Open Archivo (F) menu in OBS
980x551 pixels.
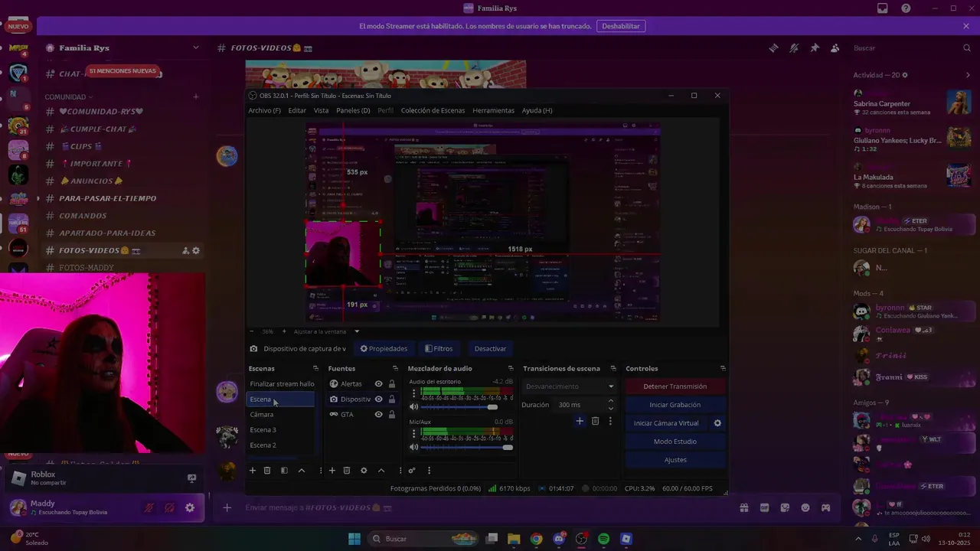tap(264, 110)
